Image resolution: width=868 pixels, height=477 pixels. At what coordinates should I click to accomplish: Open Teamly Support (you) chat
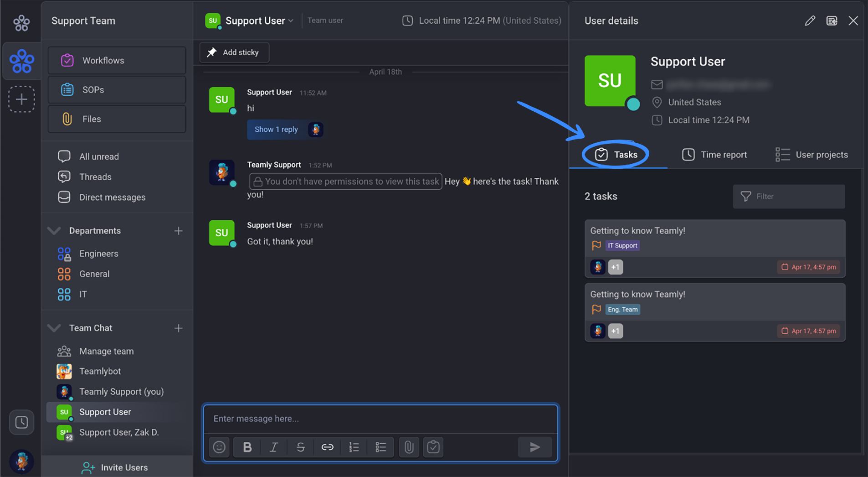(121, 392)
